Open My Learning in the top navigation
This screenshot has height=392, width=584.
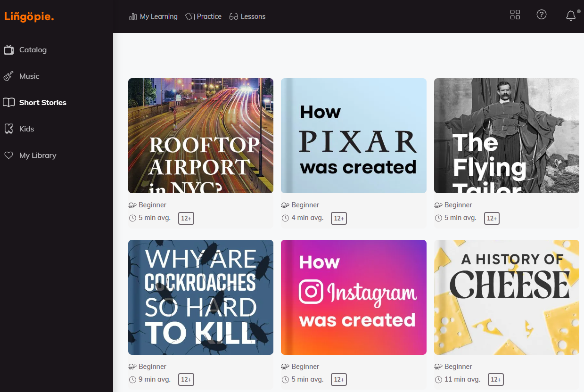pos(153,16)
